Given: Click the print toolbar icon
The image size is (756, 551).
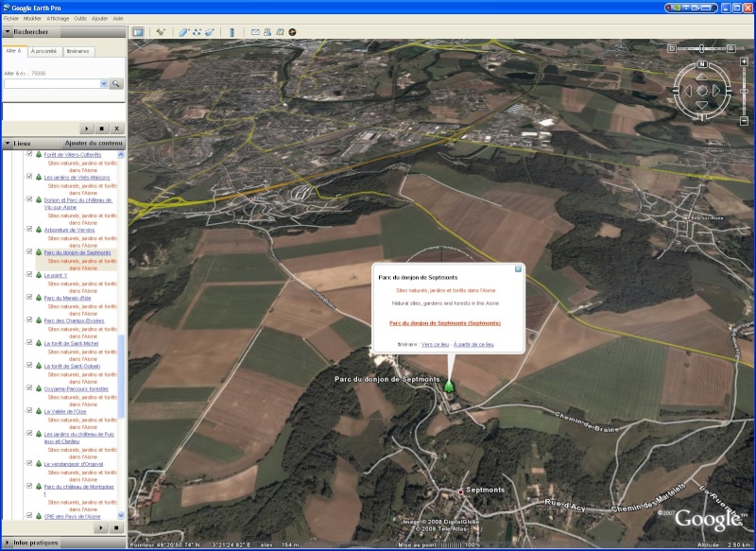Looking at the screenshot, I should pyautogui.click(x=267, y=32).
